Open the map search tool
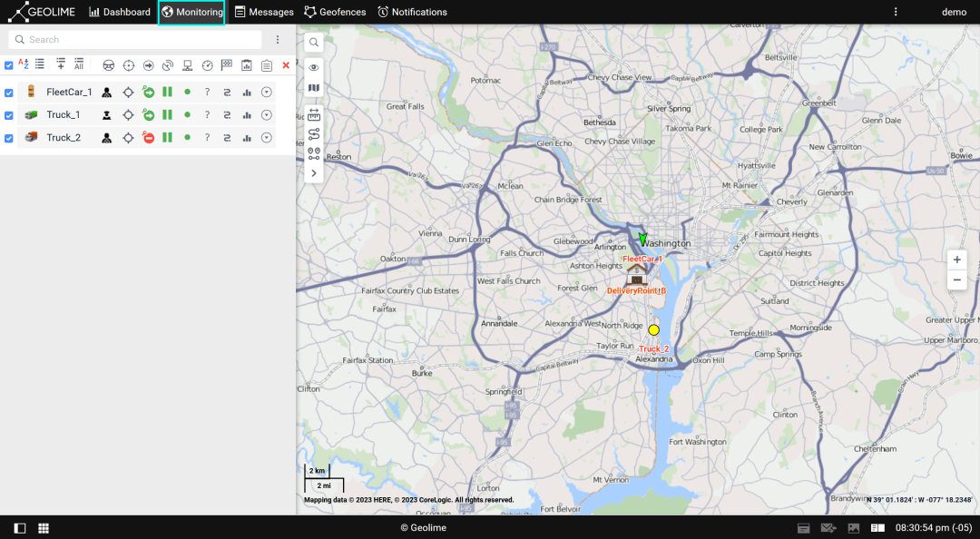 coord(314,43)
